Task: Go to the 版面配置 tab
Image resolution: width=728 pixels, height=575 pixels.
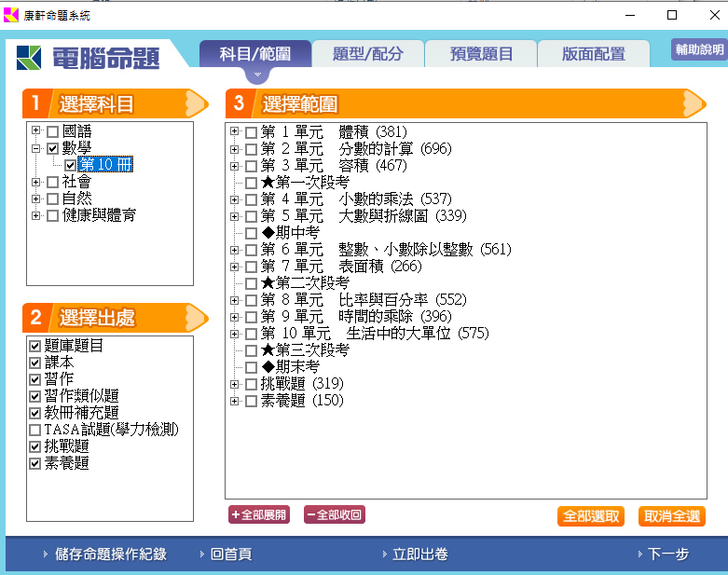Action: click(x=593, y=54)
